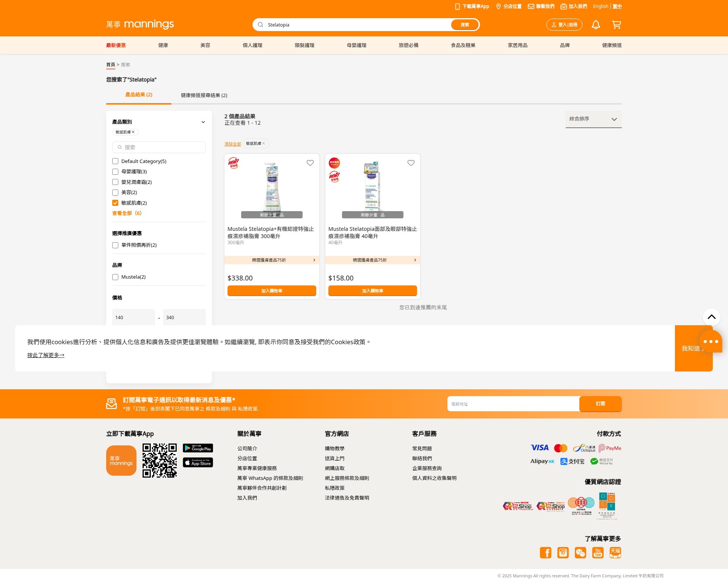Open the Instagram social icon
This screenshot has height=583, width=728.
point(563,553)
